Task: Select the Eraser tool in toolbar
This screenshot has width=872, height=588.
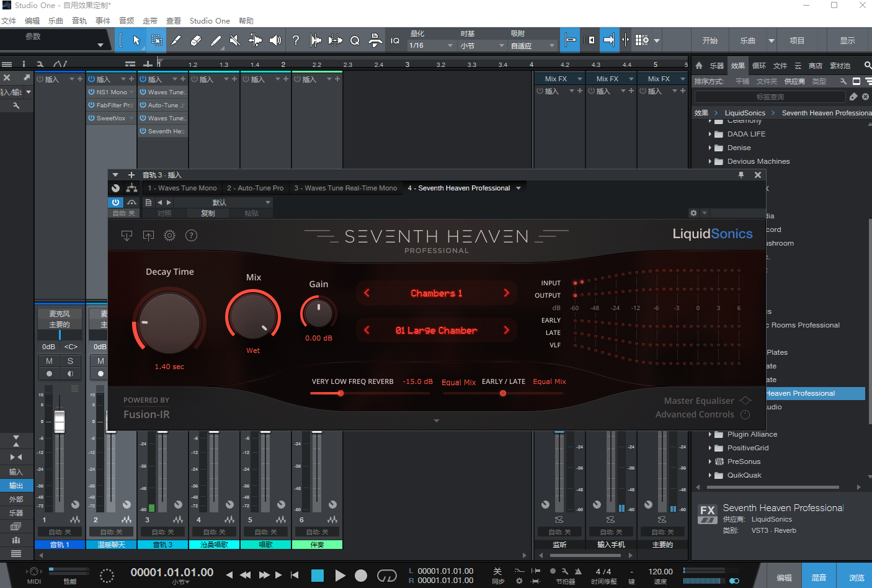Action: coord(195,41)
